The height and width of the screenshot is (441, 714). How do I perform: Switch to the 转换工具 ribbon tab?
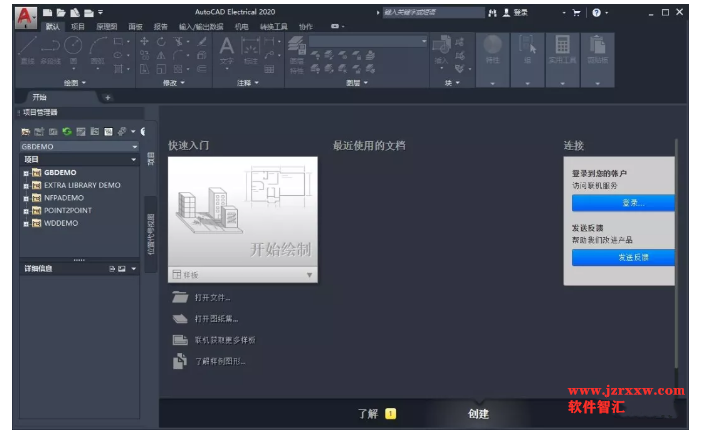[273, 27]
